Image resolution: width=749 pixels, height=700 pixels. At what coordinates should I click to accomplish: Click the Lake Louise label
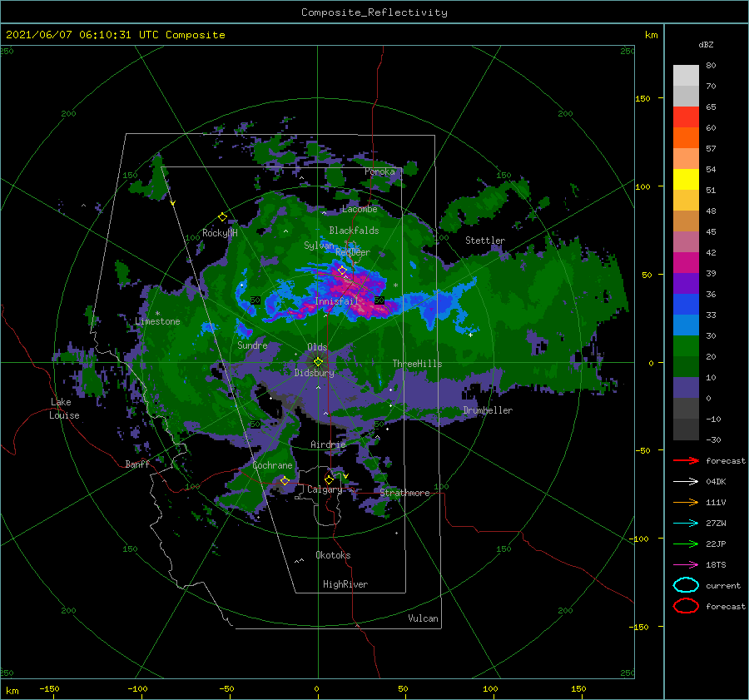[64, 409]
